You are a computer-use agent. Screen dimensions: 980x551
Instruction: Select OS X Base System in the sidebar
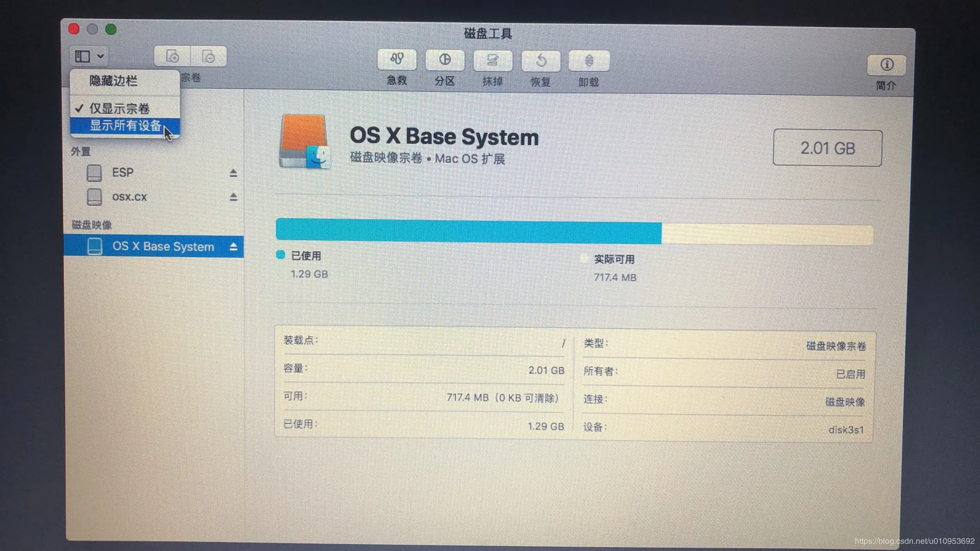[154, 246]
